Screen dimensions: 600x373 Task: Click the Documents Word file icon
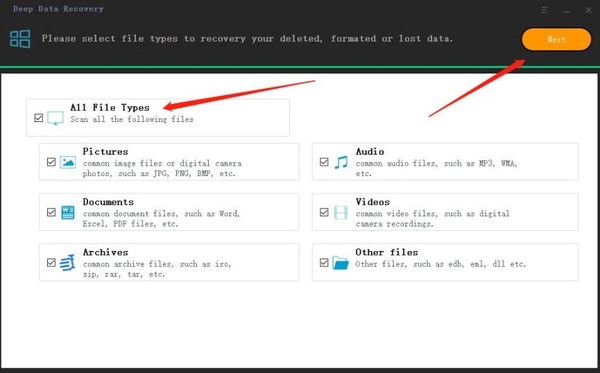coord(68,212)
